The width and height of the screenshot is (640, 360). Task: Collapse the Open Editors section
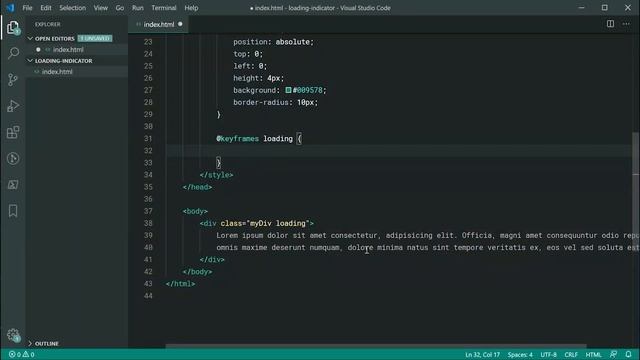click(30, 38)
